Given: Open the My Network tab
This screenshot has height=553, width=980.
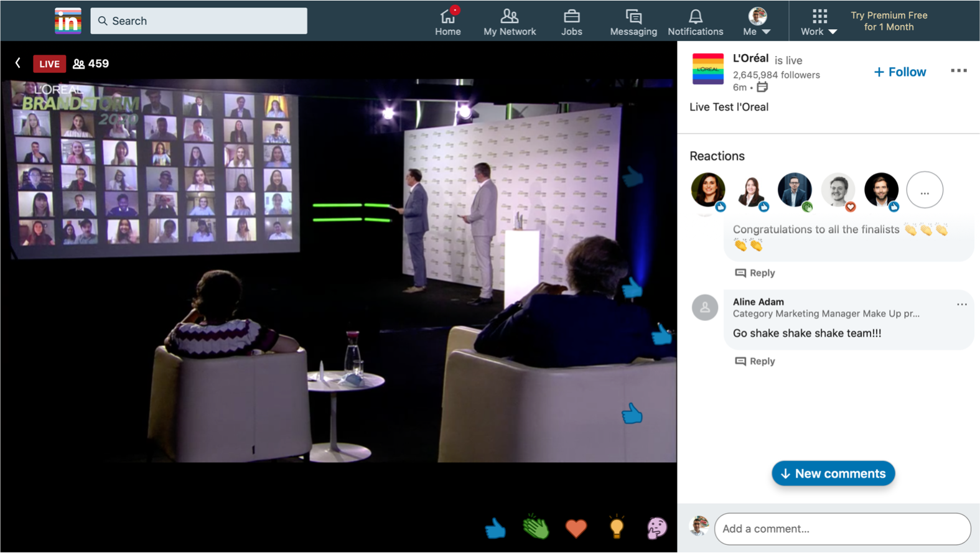Looking at the screenshot, I should (x=510, y=22).
